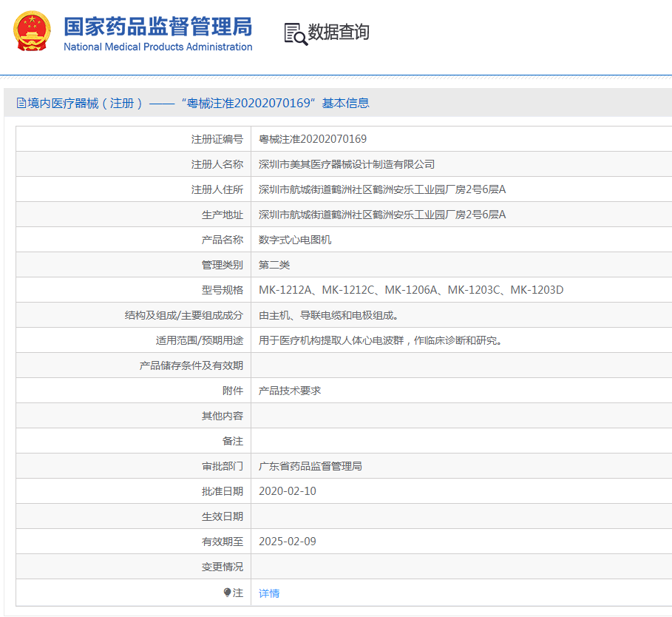Click the 生效日期 label
The width and height of the screenshot is (672, 617).
pyautogui.click(x=222, y=516)
